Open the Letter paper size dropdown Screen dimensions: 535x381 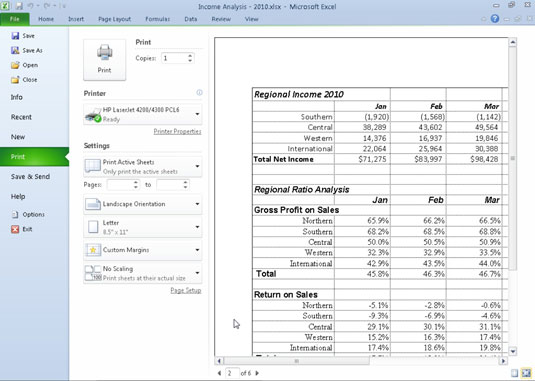(143, 227)
